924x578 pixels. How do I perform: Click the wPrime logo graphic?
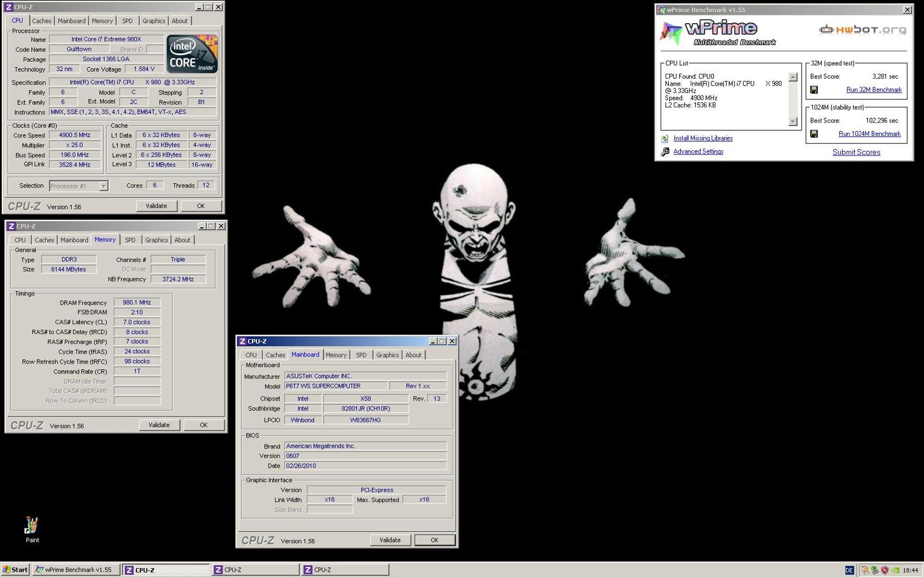click(718, 32)
